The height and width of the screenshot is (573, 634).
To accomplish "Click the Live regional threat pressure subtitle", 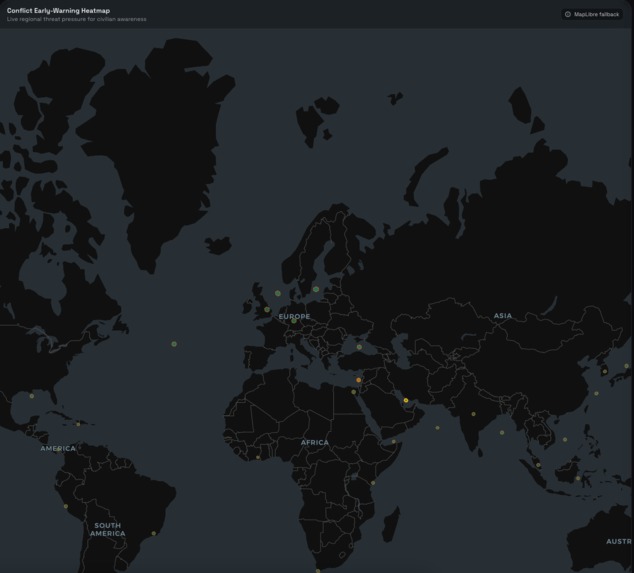I will click(76, 19).
